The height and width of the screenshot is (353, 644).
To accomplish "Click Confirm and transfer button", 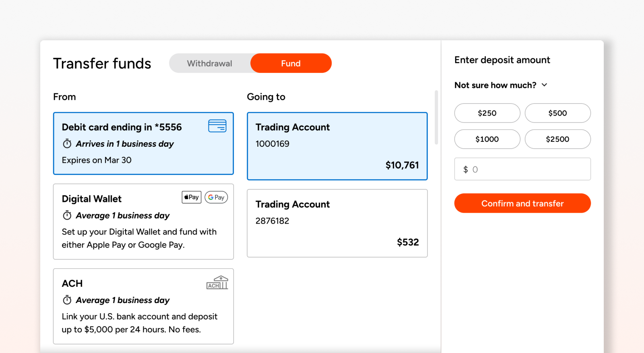I will coord(522,203).
